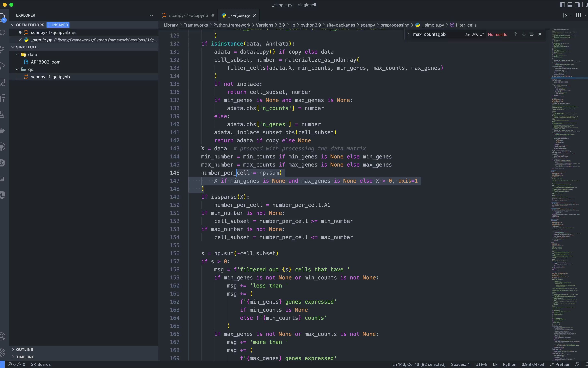Open Explorer views and more actions ellipsis
This screenshot has width=588, height=368.
tap(151, 15)
